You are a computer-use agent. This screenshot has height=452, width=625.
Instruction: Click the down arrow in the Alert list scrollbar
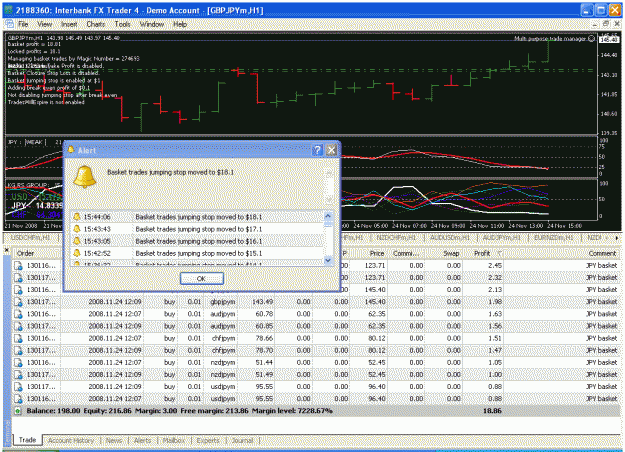click(328, 260)
